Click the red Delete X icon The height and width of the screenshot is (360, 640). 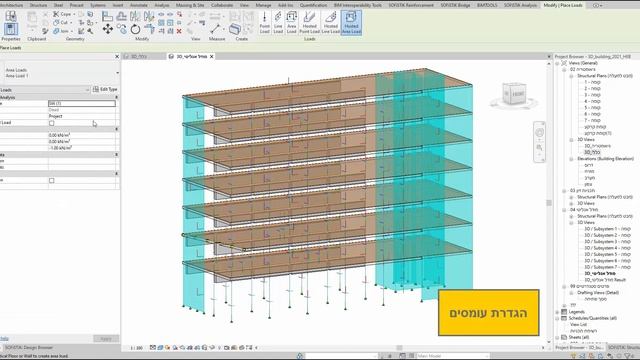tap(179, 31)
